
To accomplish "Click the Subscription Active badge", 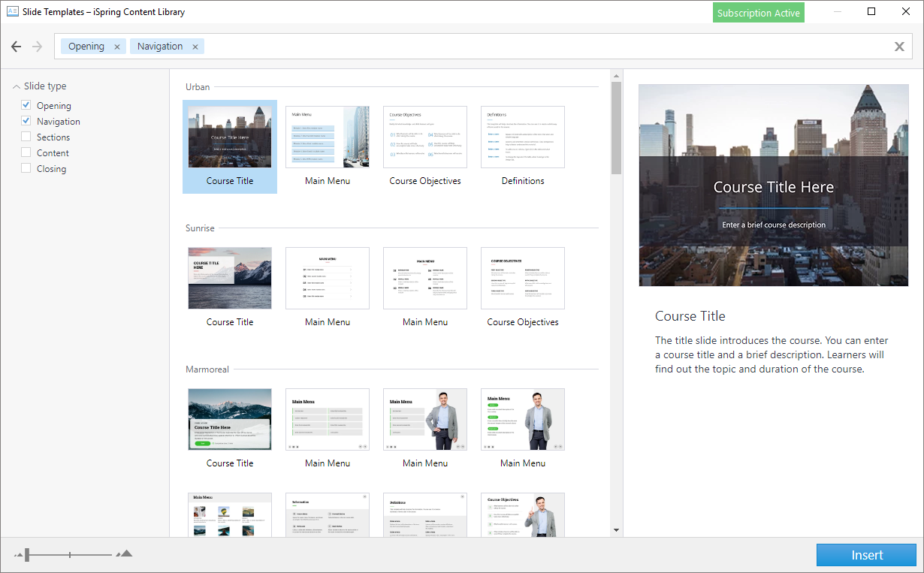I will coord(758,12).
